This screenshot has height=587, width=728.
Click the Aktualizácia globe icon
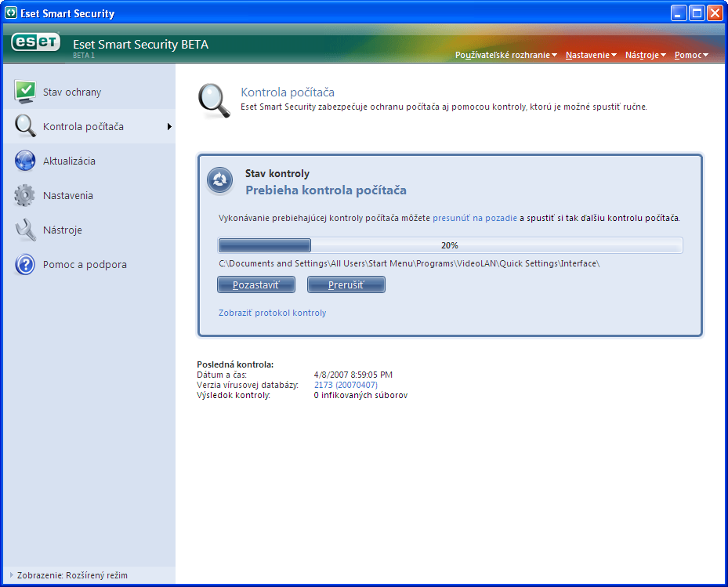[25, 161]
